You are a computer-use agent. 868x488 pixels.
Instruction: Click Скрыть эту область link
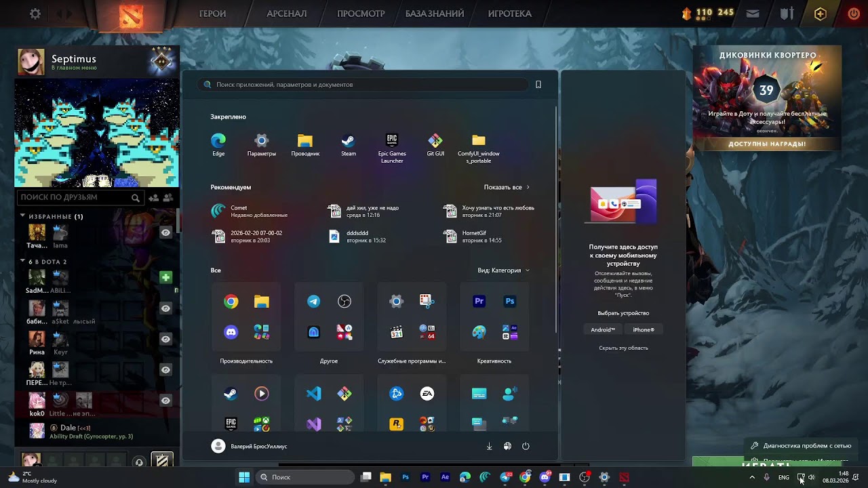click(623, 348)
